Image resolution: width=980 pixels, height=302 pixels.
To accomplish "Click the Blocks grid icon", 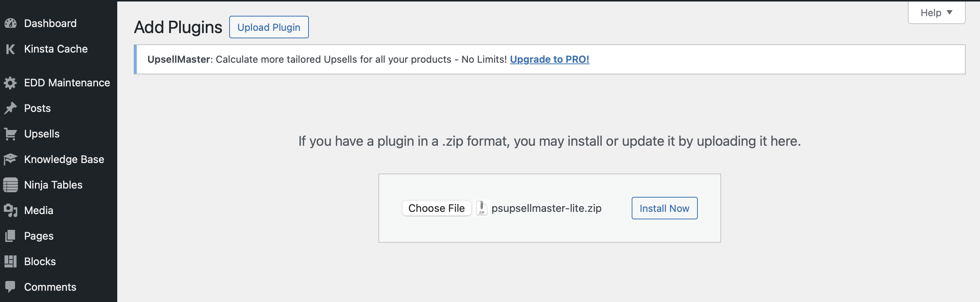I will tap(11, 261).
